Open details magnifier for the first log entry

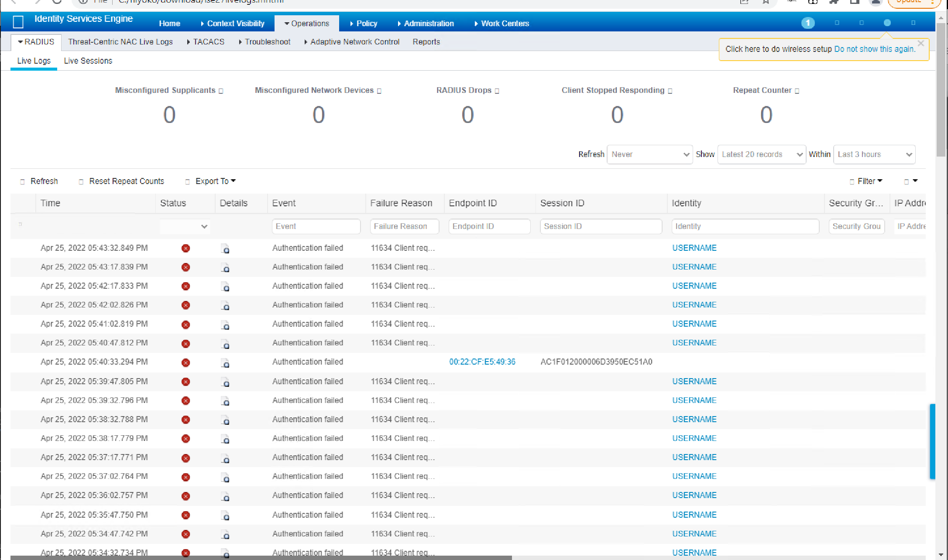[x=226, y=249]
